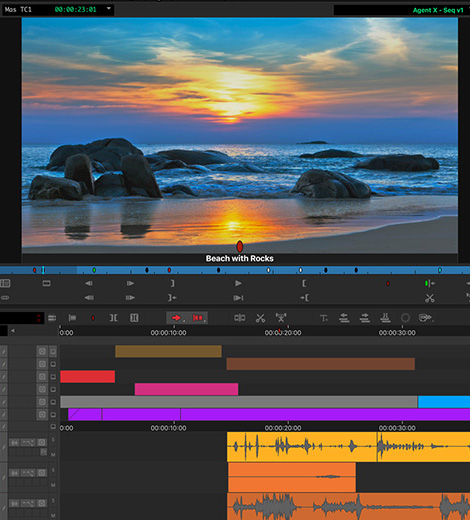470x520 pixels.
Task: Step forward ten frames
Action: [130, 298]
